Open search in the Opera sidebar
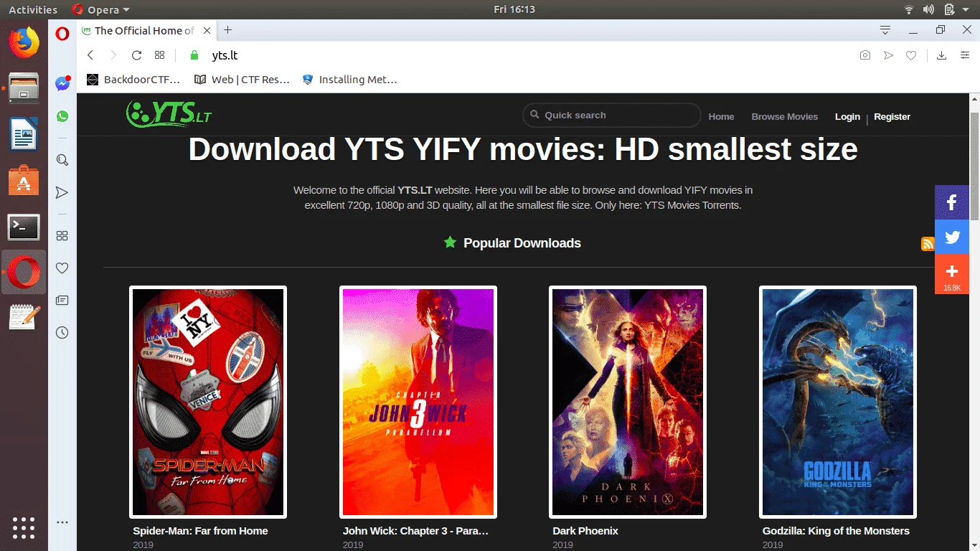This screenshot has width=980, height=551. (62, 160)
